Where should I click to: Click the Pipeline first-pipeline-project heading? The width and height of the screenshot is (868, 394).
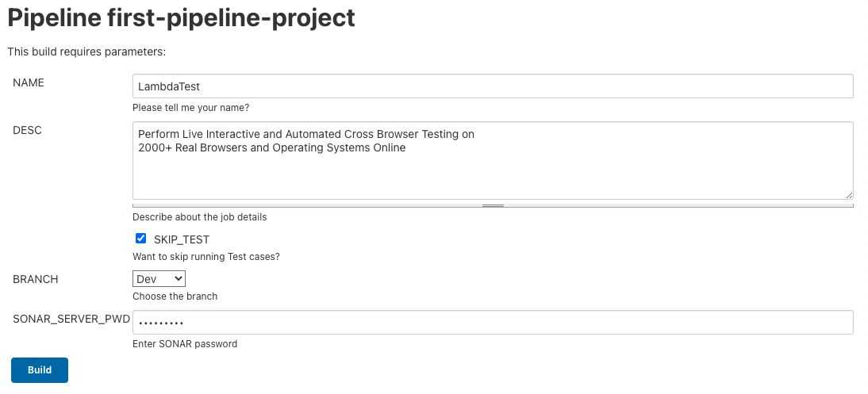pos(181,17)
